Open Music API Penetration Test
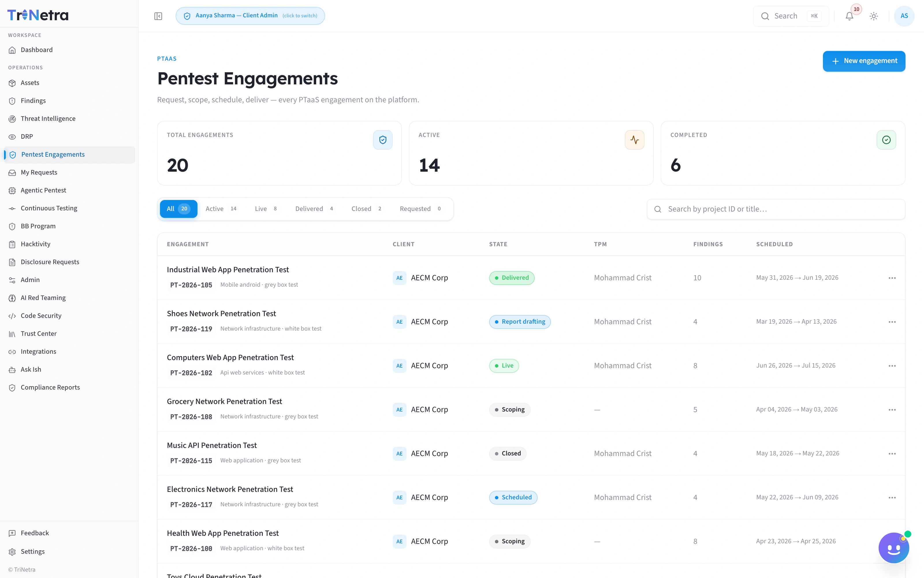The image size is (924, 578). [212, 446]
